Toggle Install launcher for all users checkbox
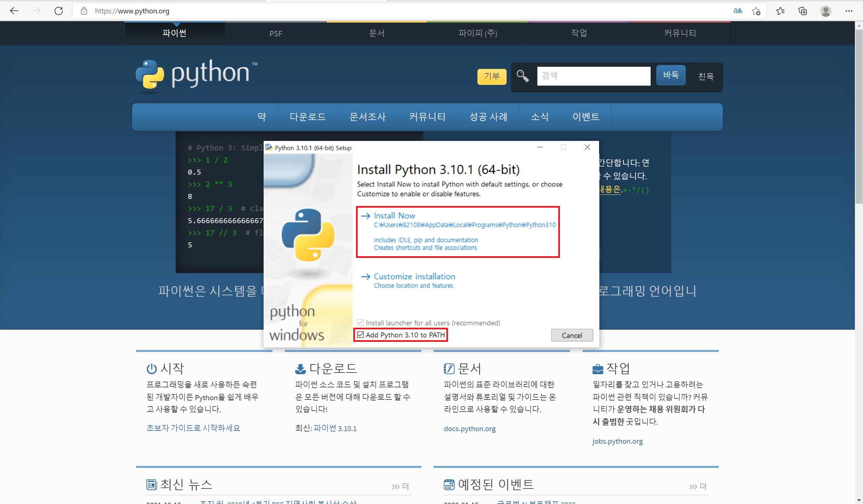The height and width of the screenshot is (504, 863). 360,323
